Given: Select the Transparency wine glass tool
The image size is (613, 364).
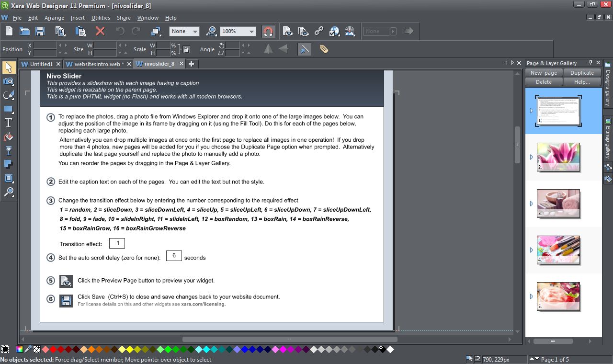Looking at the screenshot, I should (x=9, y=151).
